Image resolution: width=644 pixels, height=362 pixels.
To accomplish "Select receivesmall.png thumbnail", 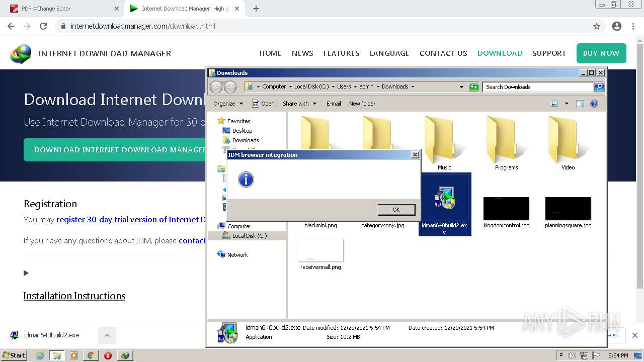I will pyautogui.click(x=320, y=250).
